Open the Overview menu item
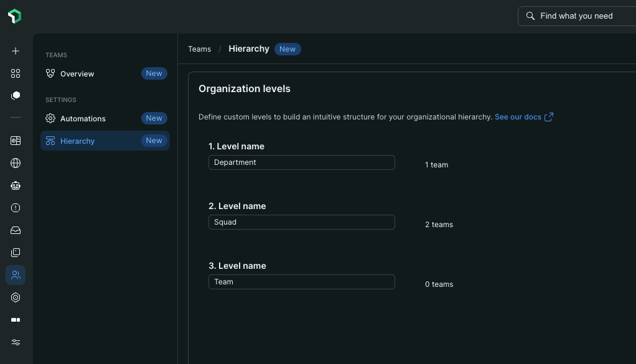Screen dimensions: 636x364 coord(105,74)
